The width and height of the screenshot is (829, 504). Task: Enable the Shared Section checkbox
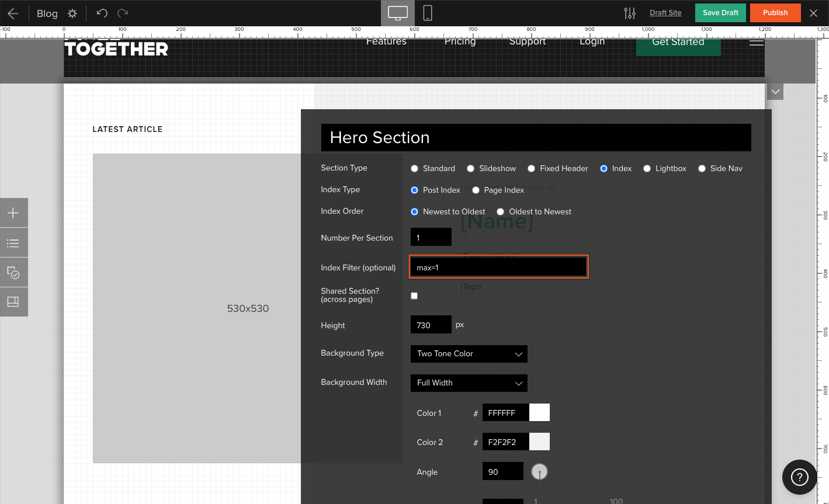click(414, 296)
